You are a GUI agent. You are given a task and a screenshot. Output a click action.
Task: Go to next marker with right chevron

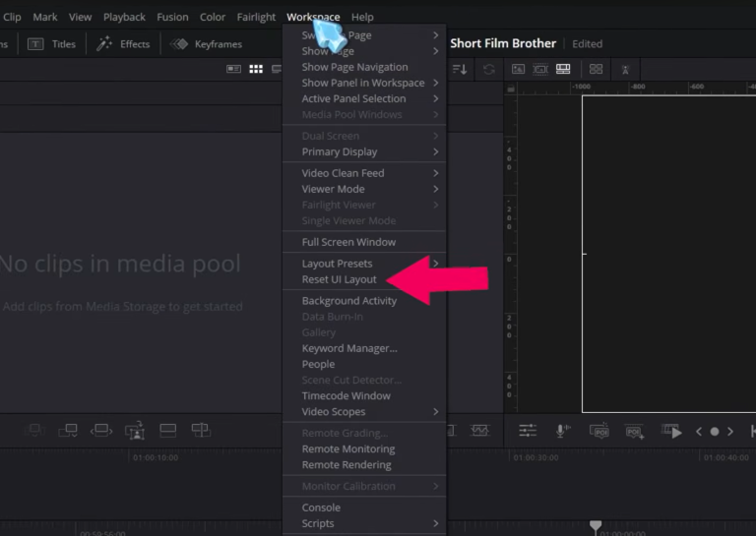click(730, 432)
